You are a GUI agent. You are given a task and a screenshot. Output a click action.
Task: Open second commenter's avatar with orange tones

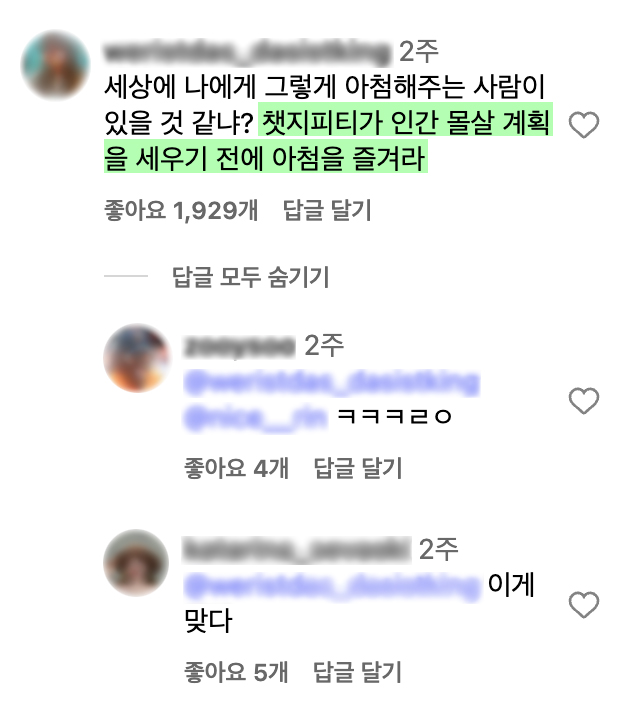137,358
